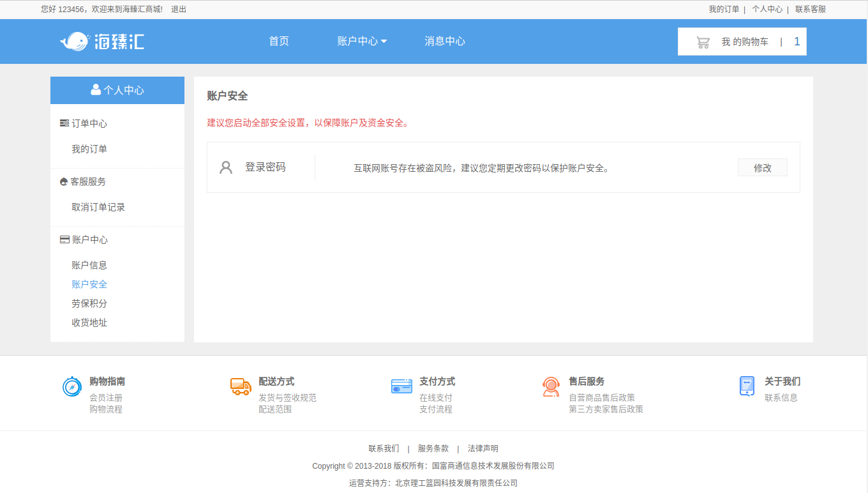Select 收货地址 in the sidebar
868x493 pixels.
coord(89,322)
